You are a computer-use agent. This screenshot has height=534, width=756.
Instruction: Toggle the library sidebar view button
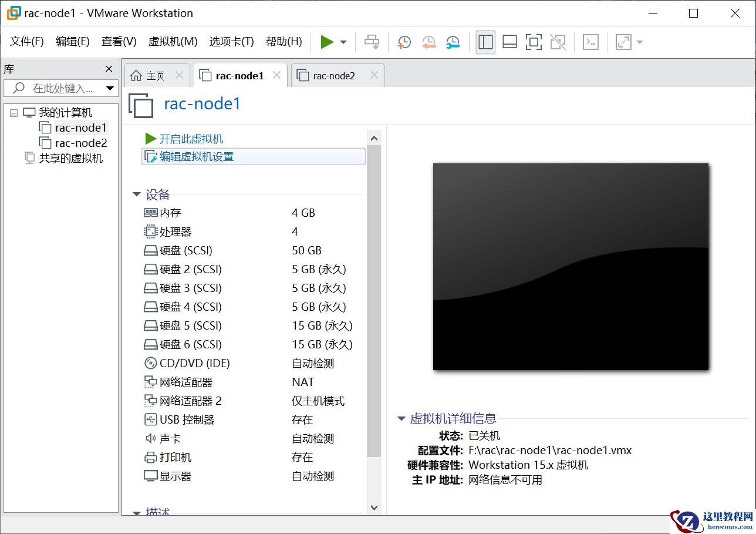(485, 42)
